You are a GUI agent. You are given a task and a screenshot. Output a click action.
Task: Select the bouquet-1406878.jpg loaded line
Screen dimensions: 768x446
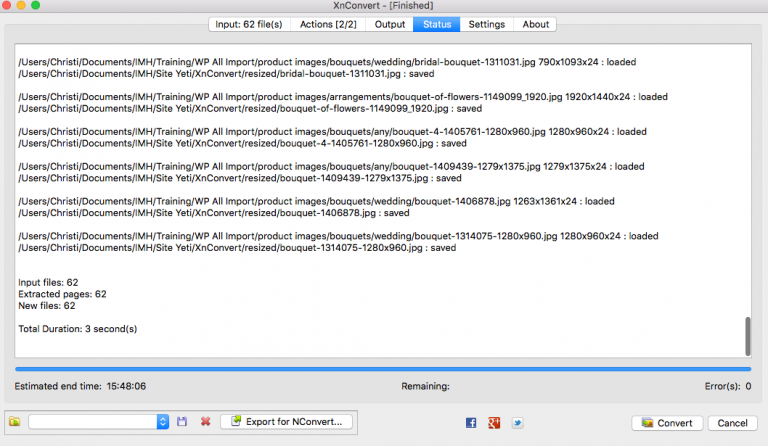pos(316,201)
